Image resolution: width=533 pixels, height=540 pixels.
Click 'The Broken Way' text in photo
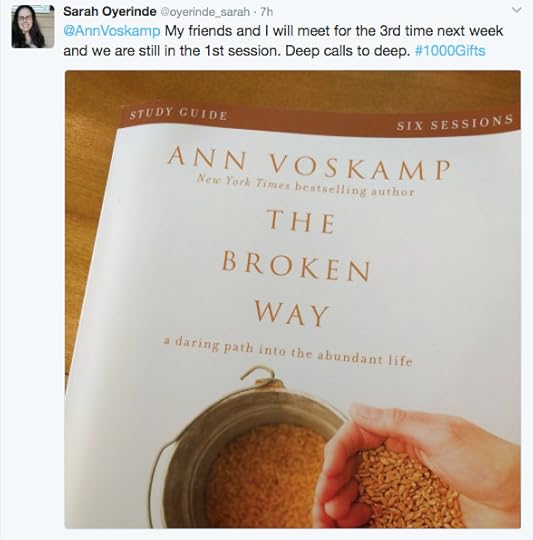click(296, 269)
